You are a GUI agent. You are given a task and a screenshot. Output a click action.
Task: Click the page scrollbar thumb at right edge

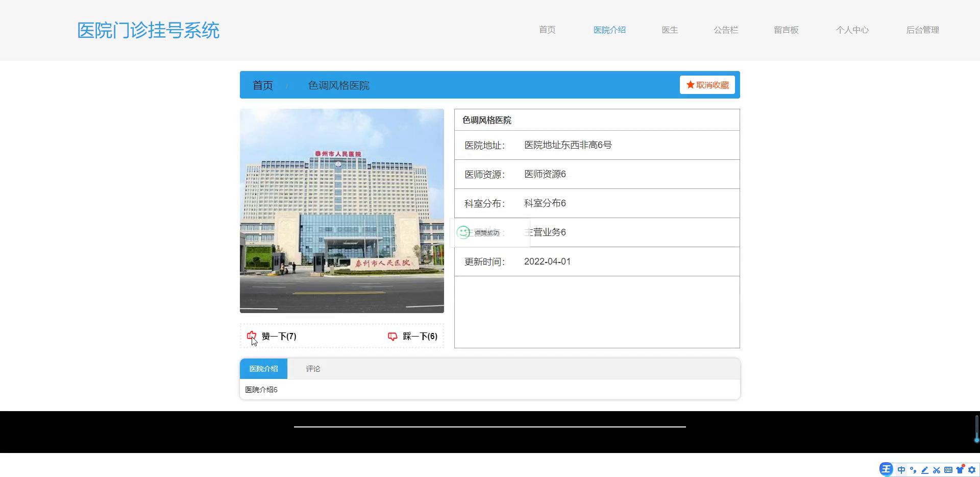(976, 429)
